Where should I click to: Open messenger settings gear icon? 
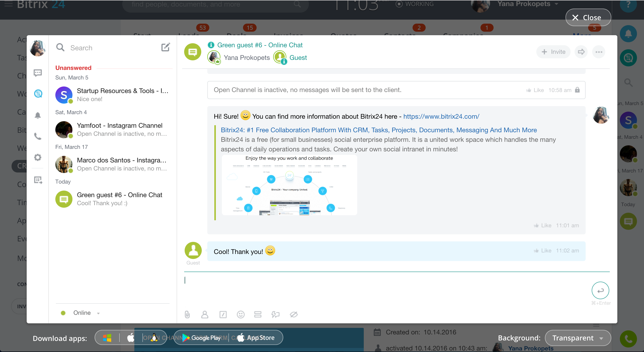coord(38,157)
